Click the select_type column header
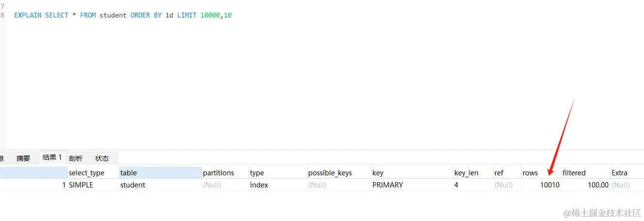The width and height of the screenshot is (644, 221). click(x=86, y=173)
